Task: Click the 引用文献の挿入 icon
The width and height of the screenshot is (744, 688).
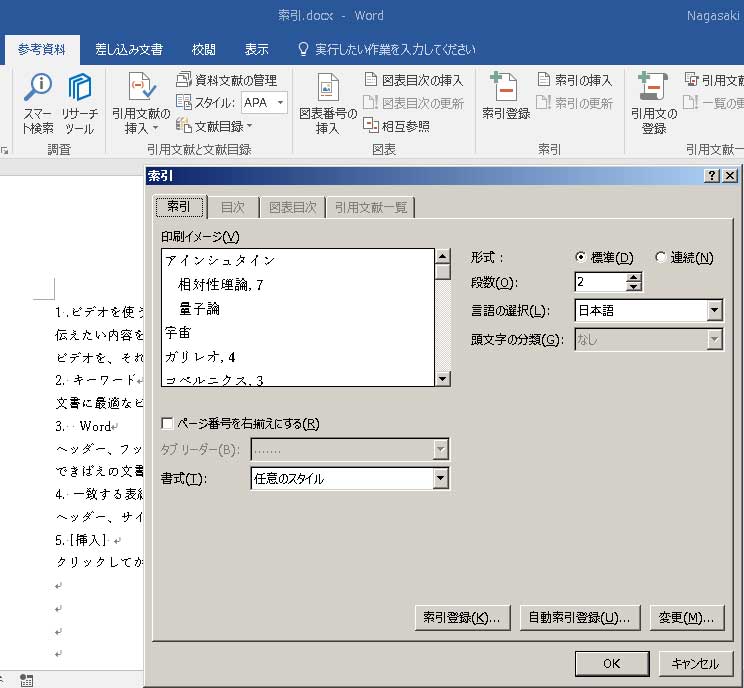Action: pyautogui.click(x=141, y=90)
